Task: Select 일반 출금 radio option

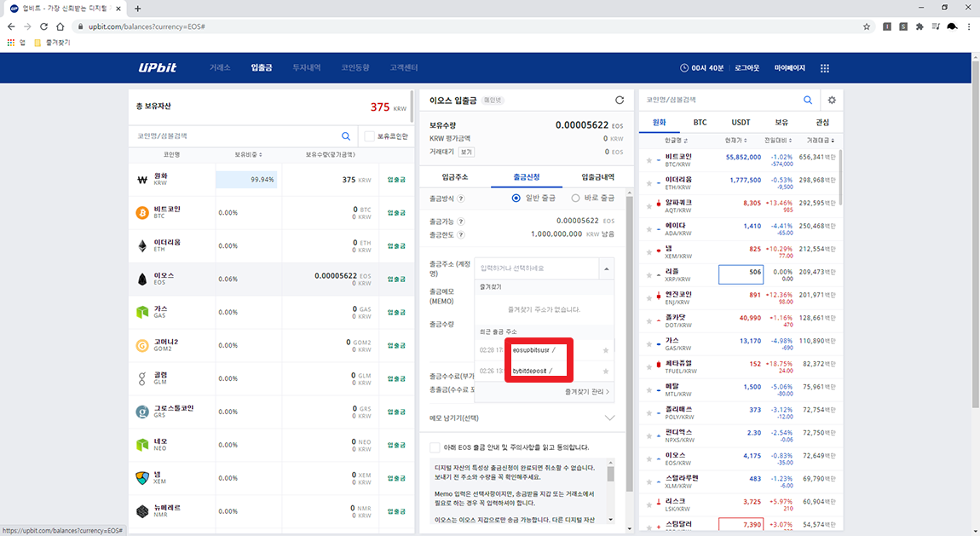Action: tap(516, 198)
